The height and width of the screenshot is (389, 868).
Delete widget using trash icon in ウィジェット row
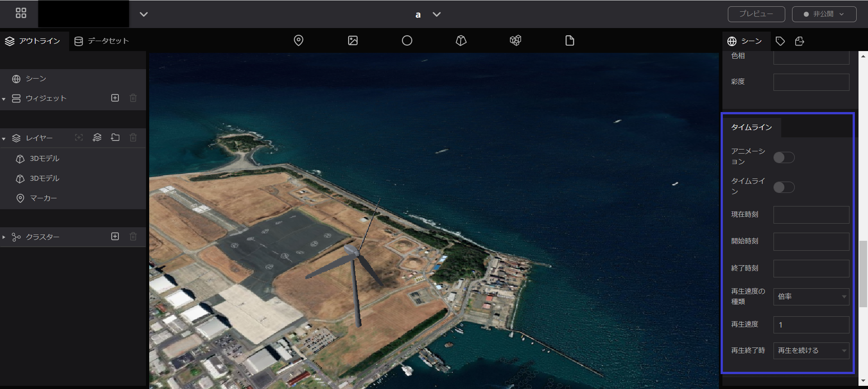[x=133, y=98]
